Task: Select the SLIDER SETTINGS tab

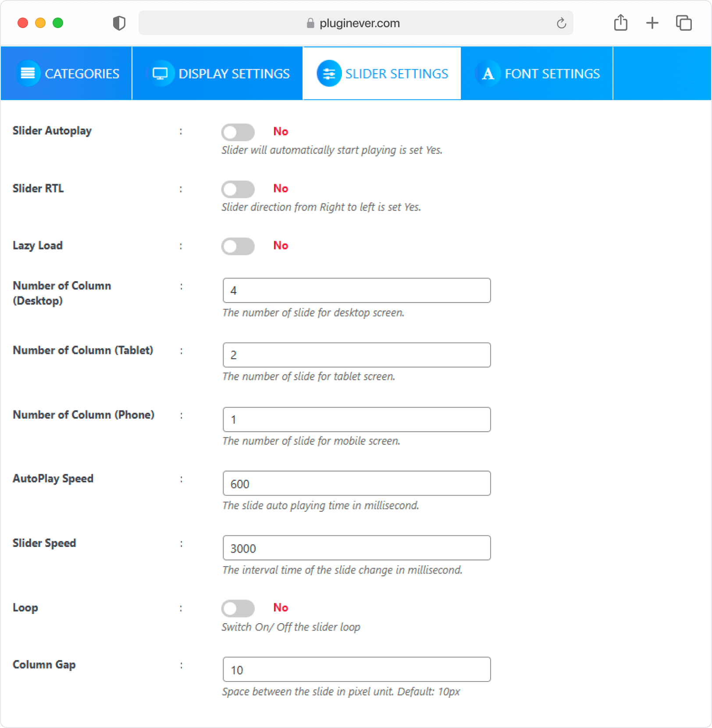Action: coord(382,73)
